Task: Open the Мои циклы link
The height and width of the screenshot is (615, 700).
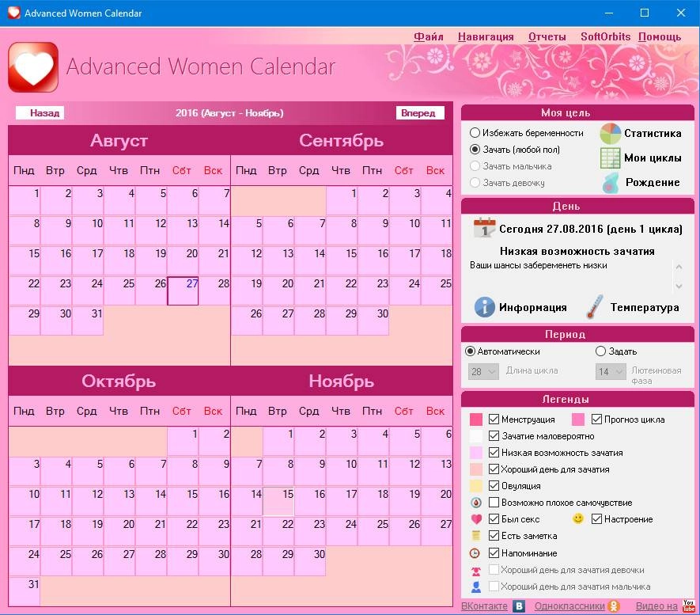Action: [653, 158]
